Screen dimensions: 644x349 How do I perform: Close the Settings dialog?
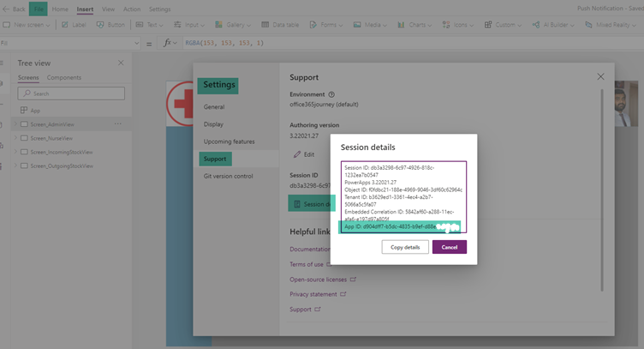coord(600,76)
